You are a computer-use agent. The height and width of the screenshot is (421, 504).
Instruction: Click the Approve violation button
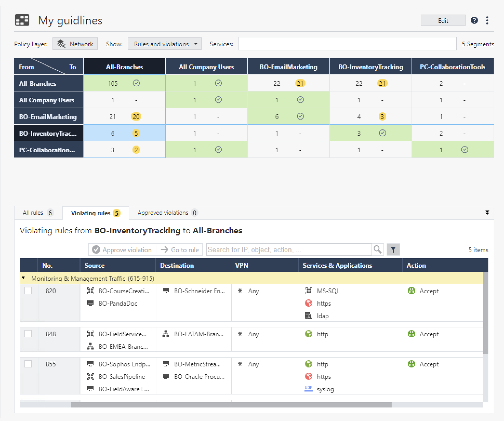coord(122,250)
